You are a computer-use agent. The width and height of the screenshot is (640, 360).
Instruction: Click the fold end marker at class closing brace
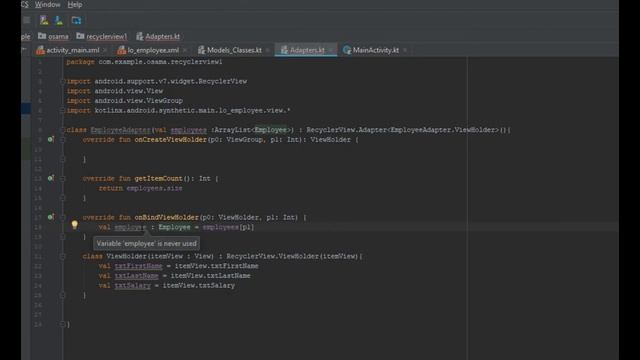63,324
